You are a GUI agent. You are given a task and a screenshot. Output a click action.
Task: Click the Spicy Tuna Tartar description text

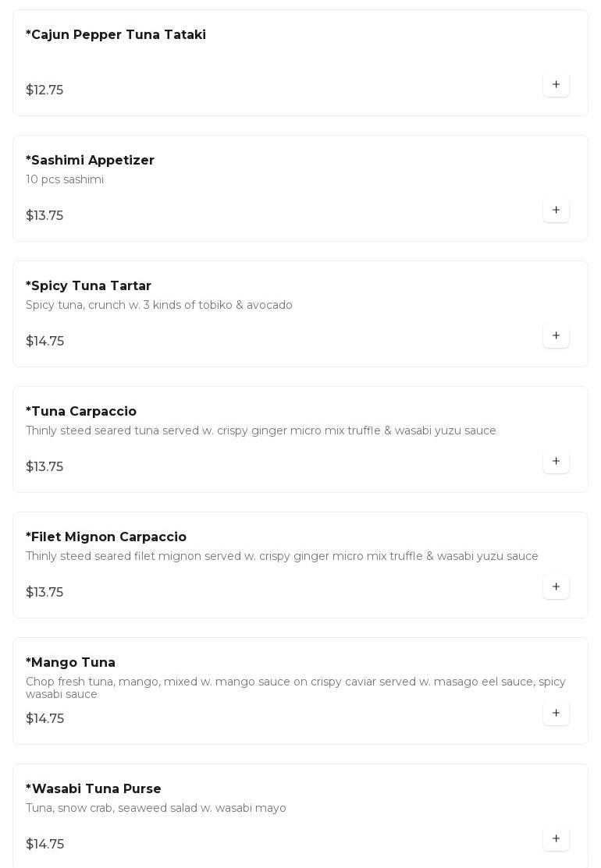(x=159, y=305)
